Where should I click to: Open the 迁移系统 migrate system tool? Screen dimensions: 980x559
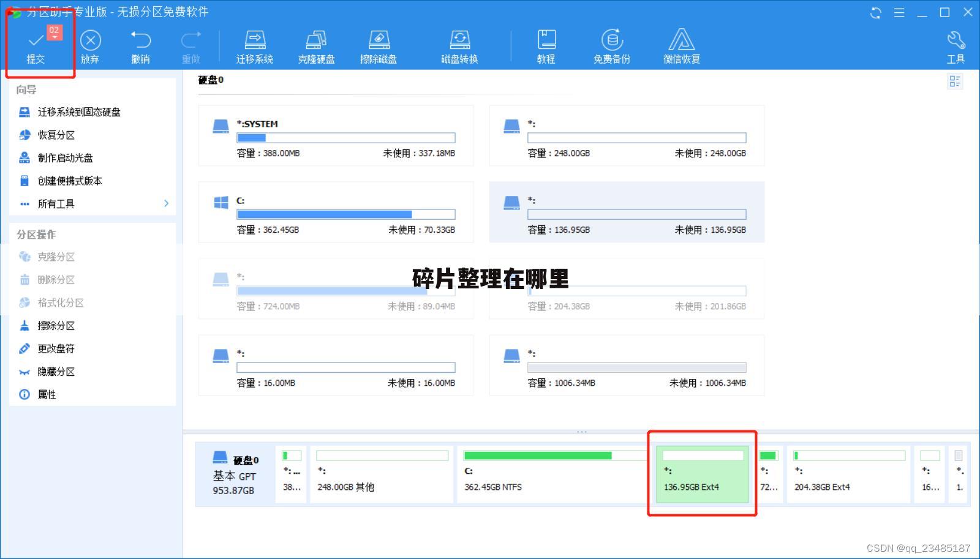[255, 40]
